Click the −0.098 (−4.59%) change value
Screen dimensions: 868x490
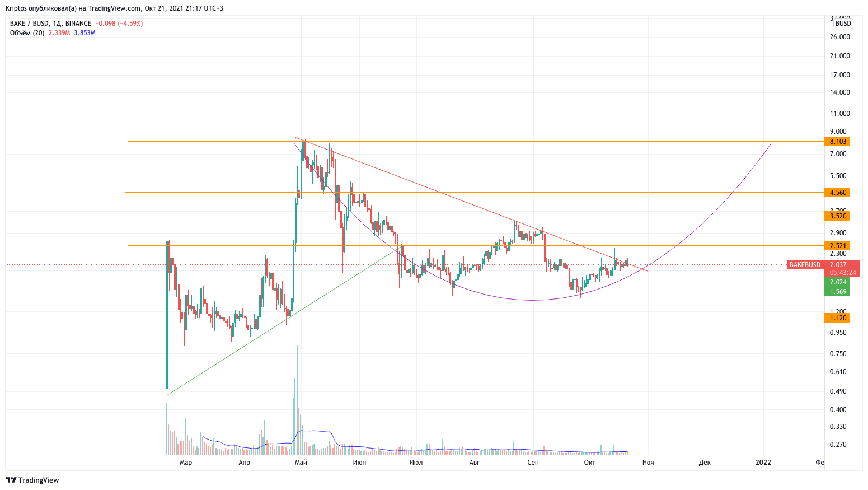[x=119, y=24]
